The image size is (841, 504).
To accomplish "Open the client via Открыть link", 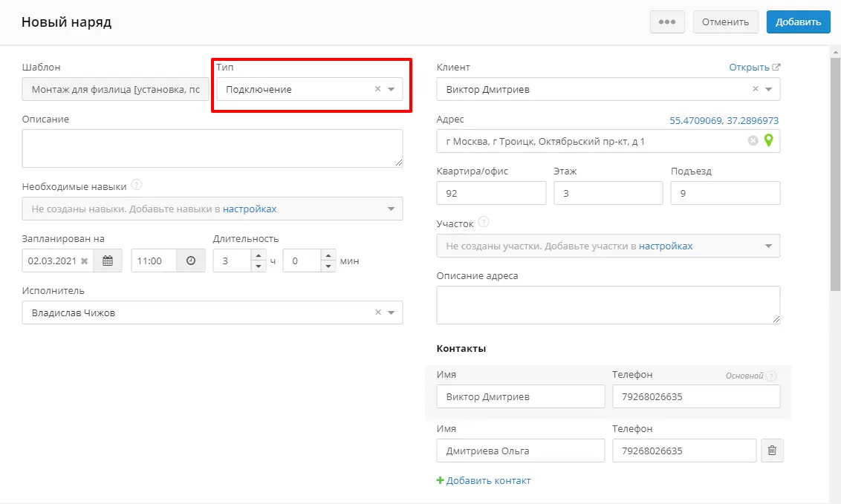I will click(755, 67).
